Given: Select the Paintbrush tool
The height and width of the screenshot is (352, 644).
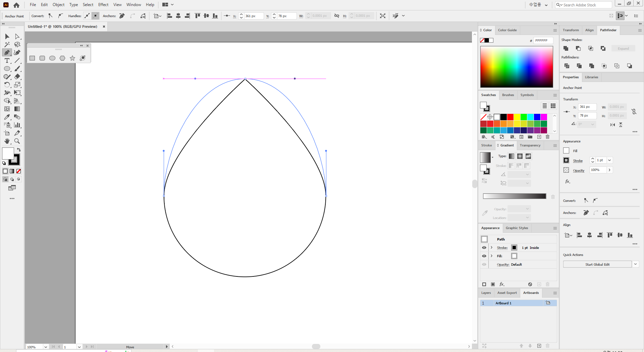Looking at the screenshot, I should click(17, 69).
